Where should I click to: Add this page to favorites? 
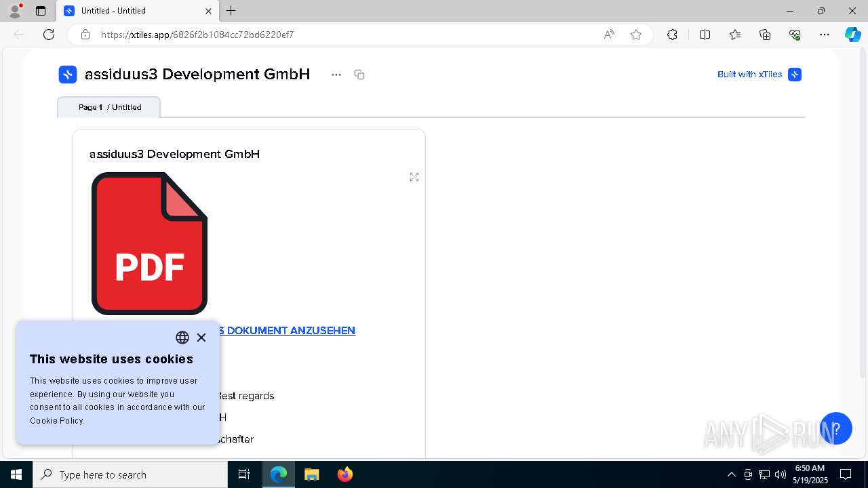(x=636, y=35)
